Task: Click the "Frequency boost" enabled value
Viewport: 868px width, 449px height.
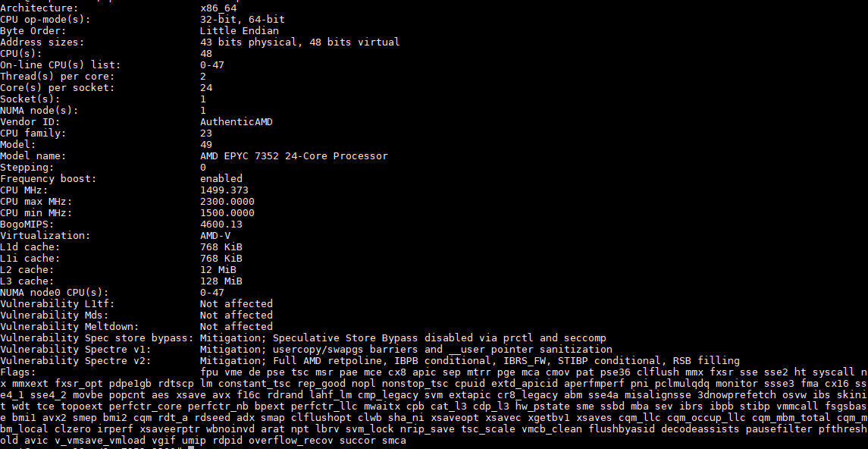Action: click(x=221, y=179)
